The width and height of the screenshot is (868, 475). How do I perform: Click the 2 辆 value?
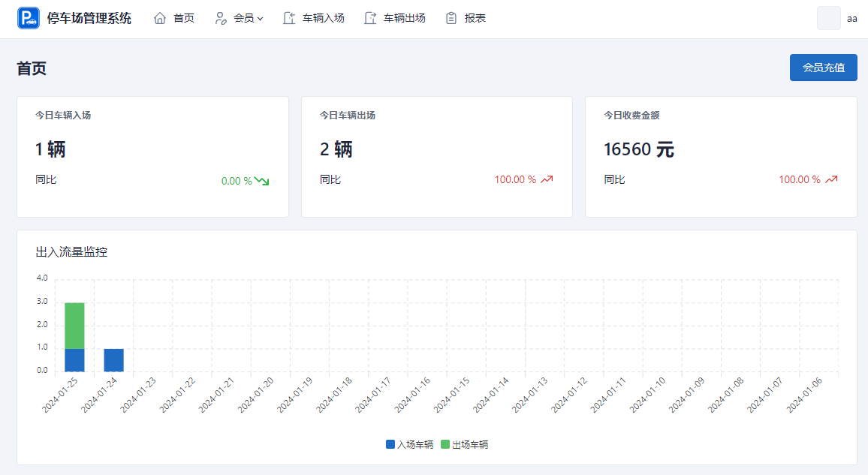(336, 149)
